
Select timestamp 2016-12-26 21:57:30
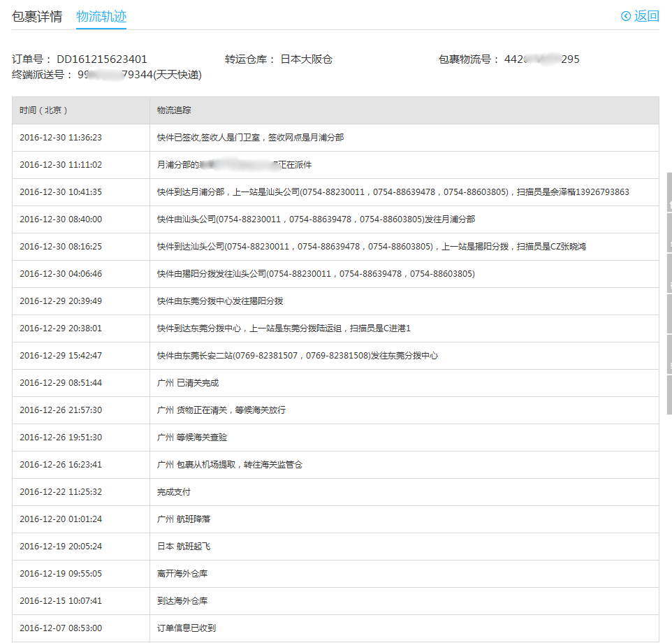pos(61,410)
